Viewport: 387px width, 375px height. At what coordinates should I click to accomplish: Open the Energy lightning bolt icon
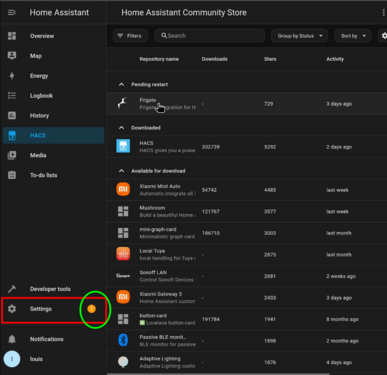point(12,76)
